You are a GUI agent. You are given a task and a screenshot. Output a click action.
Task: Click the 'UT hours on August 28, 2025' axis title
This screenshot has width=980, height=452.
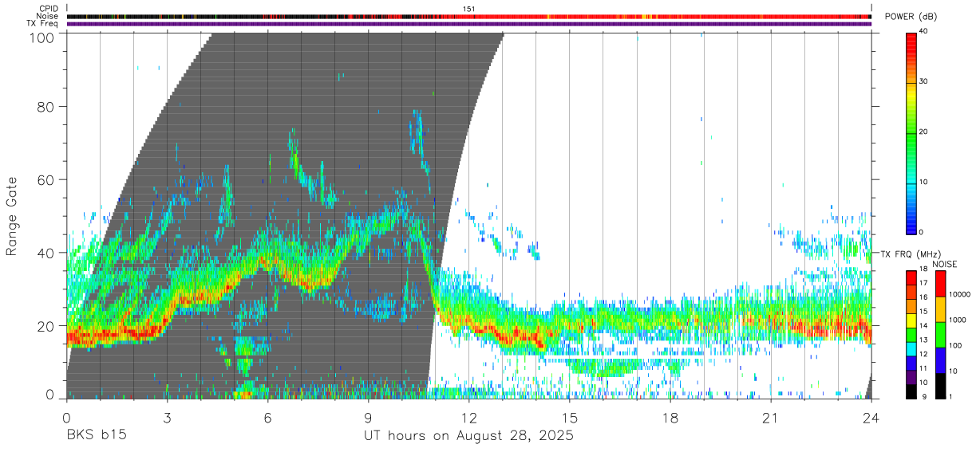(468, 436)
